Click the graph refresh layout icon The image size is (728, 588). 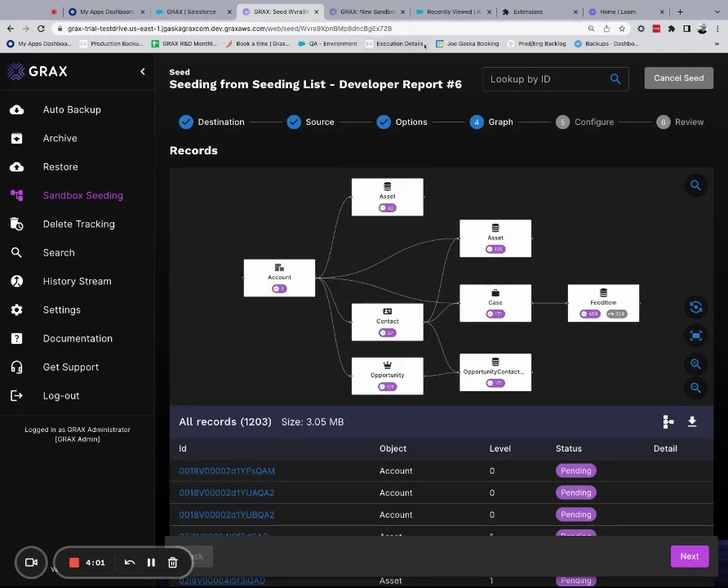pyautogui.click(x=695, y=307)
